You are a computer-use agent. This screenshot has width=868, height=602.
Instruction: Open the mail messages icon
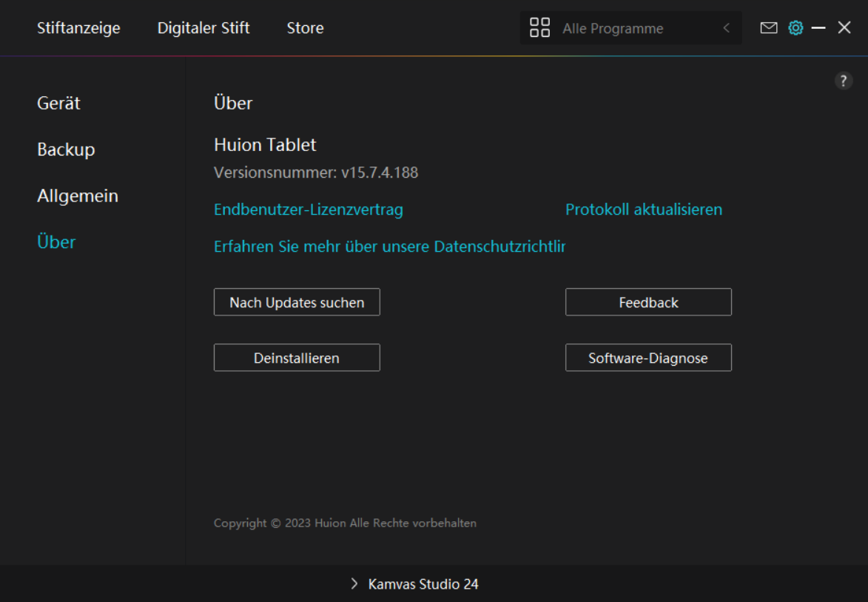[769, 28]
